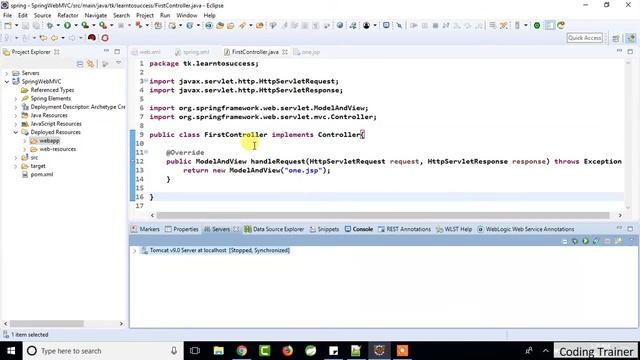Collapse the imports fold marker on line 3

(146, 81)
